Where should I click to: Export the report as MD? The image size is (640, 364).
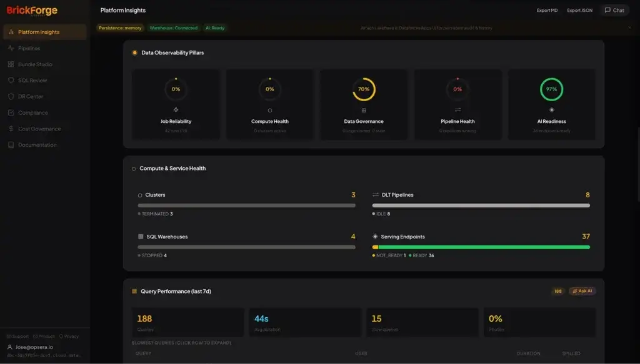[547, 10]
